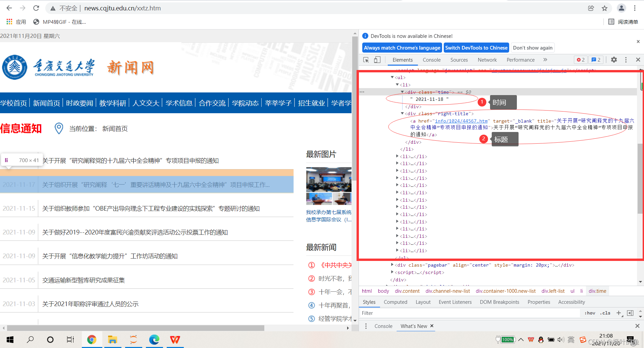The width and height of the screenshot is (644, 348).
Task: Click the address bar URL
Action: pyautogui.click(x=122, y=8)
